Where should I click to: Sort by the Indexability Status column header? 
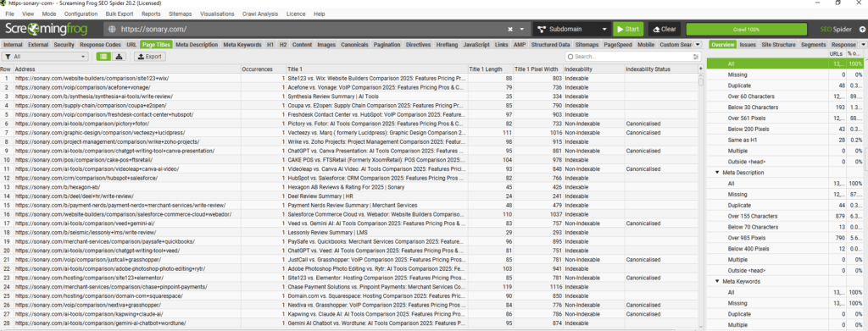click(x=660, y=69)
